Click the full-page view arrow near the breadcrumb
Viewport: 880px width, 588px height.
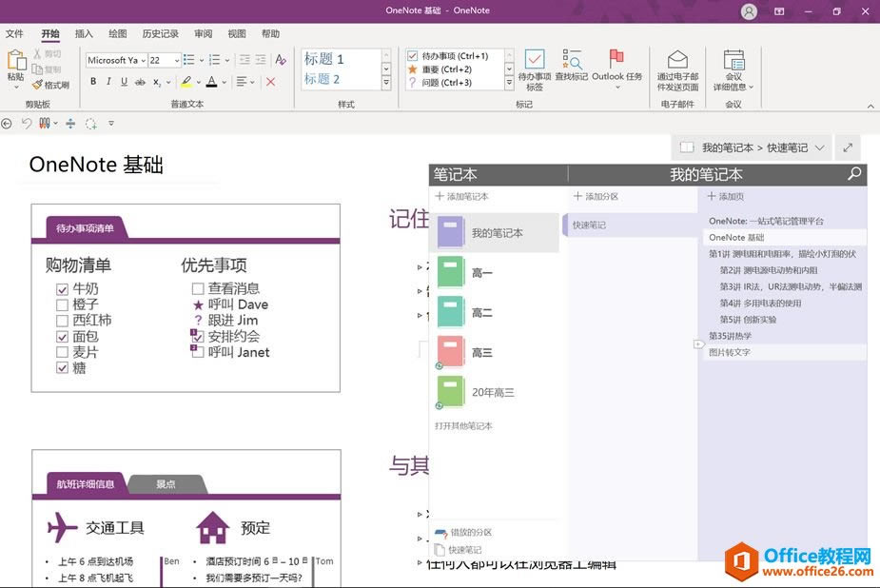[847, 147]
